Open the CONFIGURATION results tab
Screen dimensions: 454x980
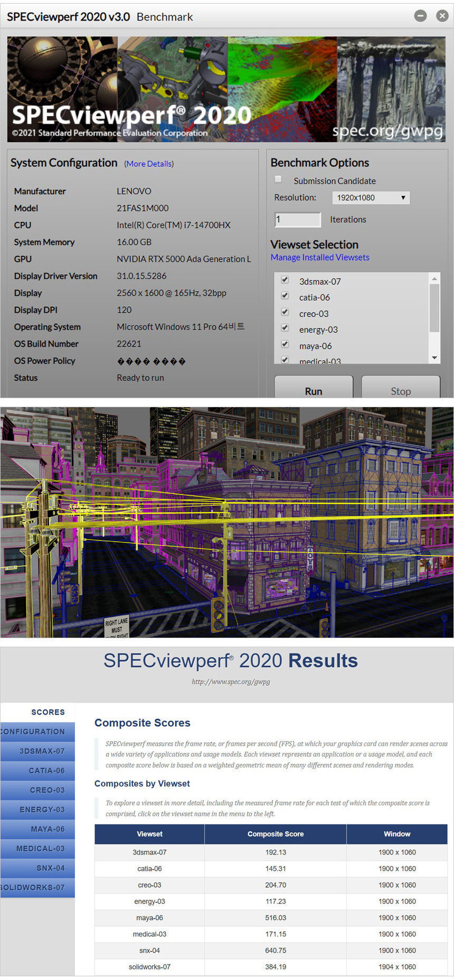pos(38,732)
